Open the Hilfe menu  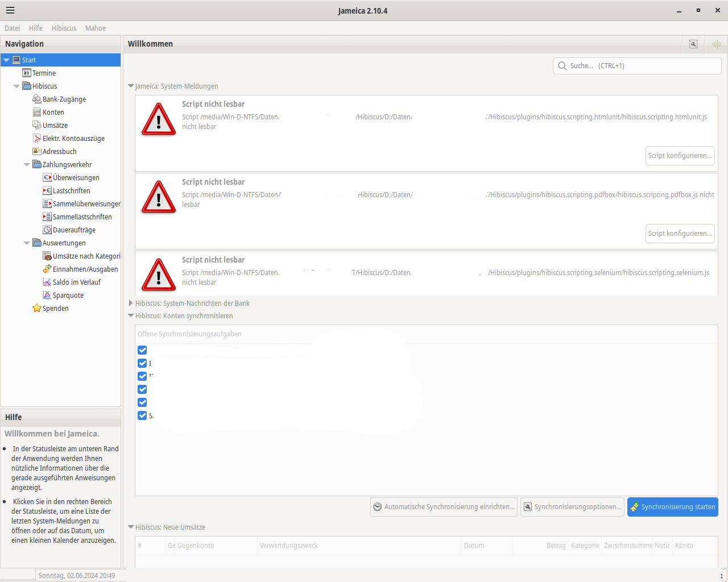[36, 28]
